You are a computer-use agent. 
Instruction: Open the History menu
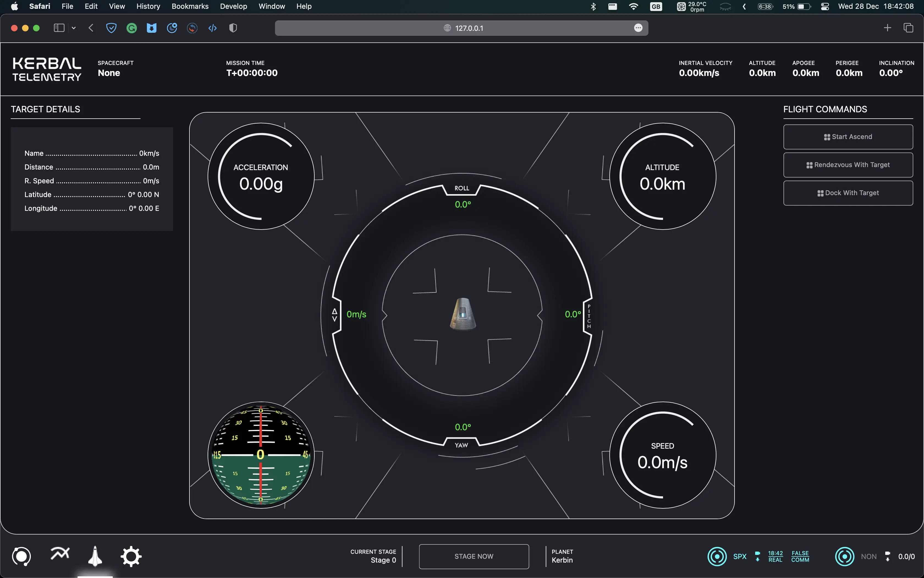[148, 6]
